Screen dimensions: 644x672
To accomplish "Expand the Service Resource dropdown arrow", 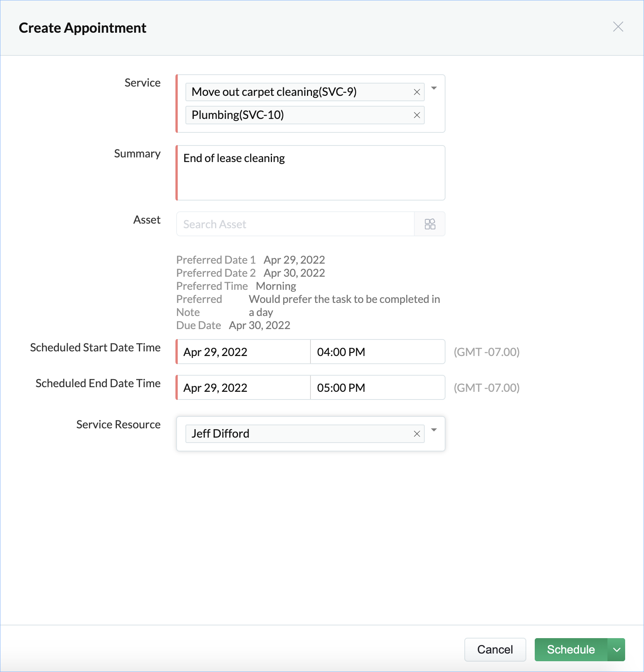I will coord(434,430).
